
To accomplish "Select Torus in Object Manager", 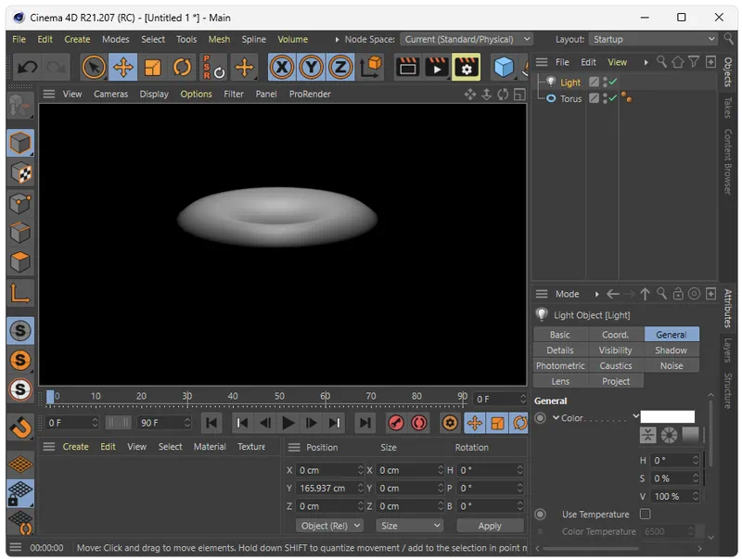I will (x=570, y=99).
